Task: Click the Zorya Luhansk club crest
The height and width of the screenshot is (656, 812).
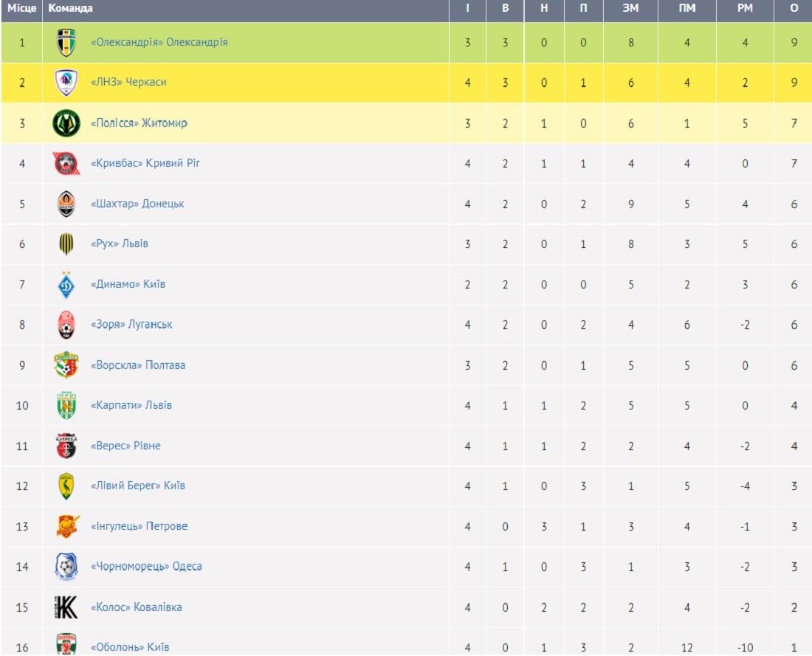Action: 66,325
